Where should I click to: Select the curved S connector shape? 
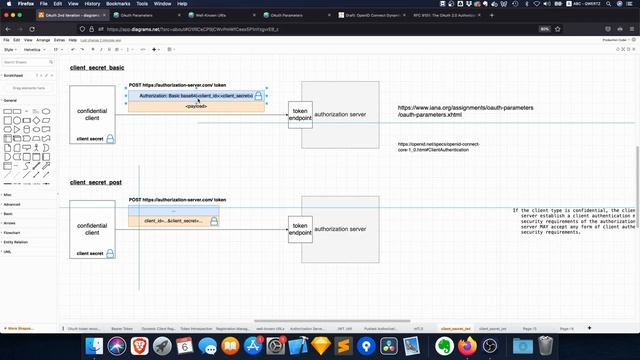[27, 166]
